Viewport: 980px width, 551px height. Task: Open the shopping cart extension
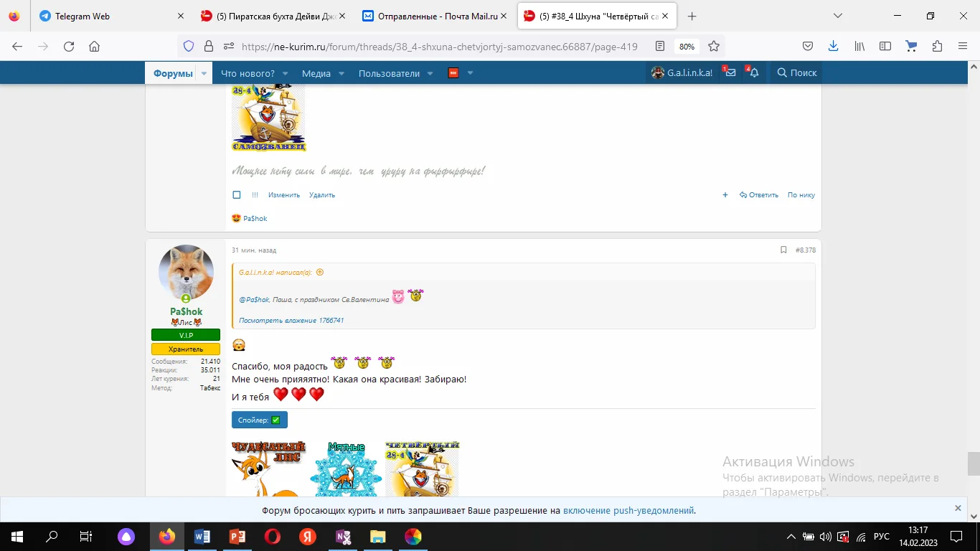pyautogui.click(x=911, y=46)
